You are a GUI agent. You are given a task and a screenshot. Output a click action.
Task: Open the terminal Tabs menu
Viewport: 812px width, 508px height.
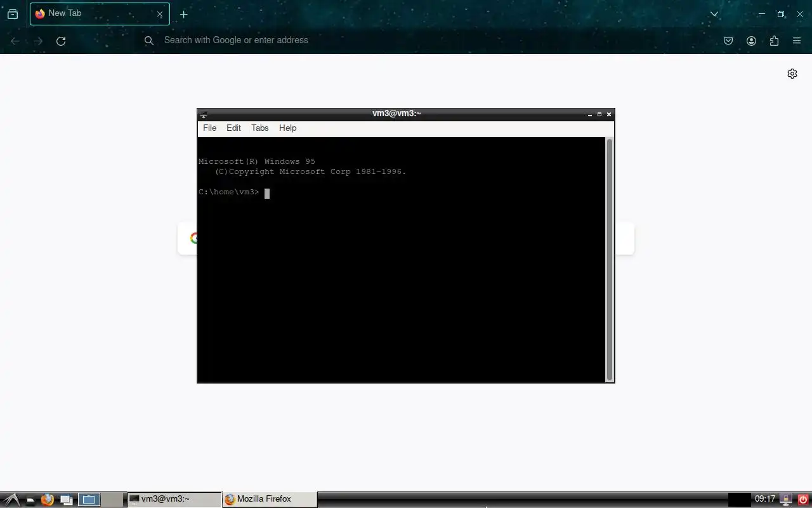coord(259,128)
